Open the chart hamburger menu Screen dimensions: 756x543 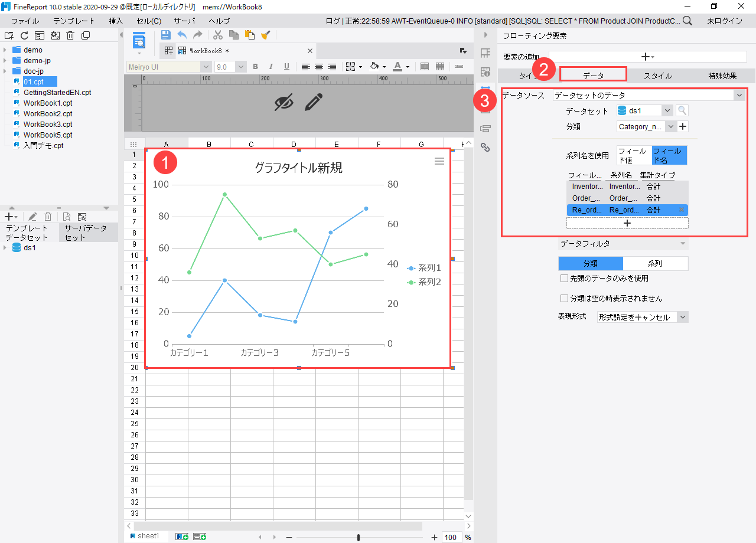(439, 161)
